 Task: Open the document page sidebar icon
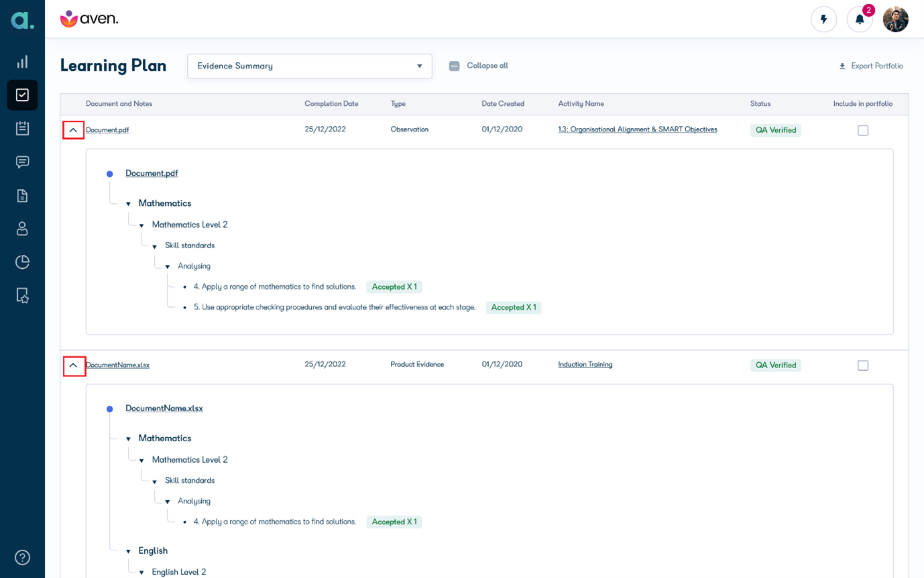pos(22,196)
